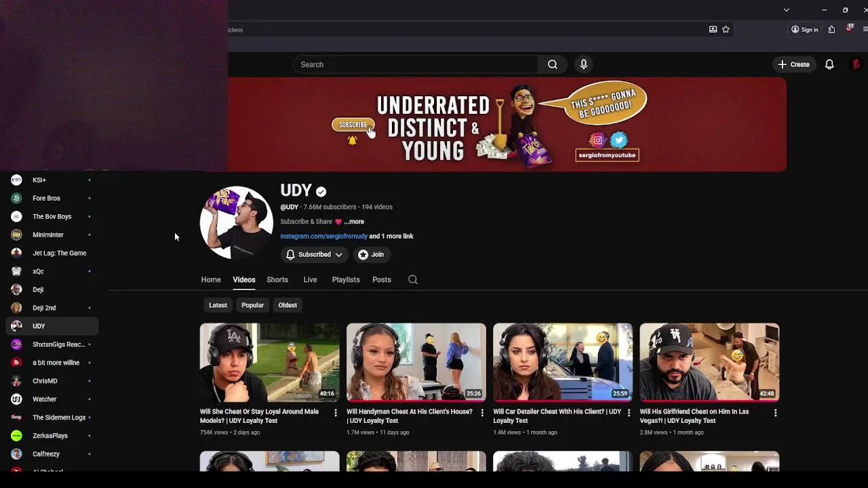The width and height of the screenshot is (868, 488).
Task: Switch to the Shorts tab
Action: (x=277, y=280)
